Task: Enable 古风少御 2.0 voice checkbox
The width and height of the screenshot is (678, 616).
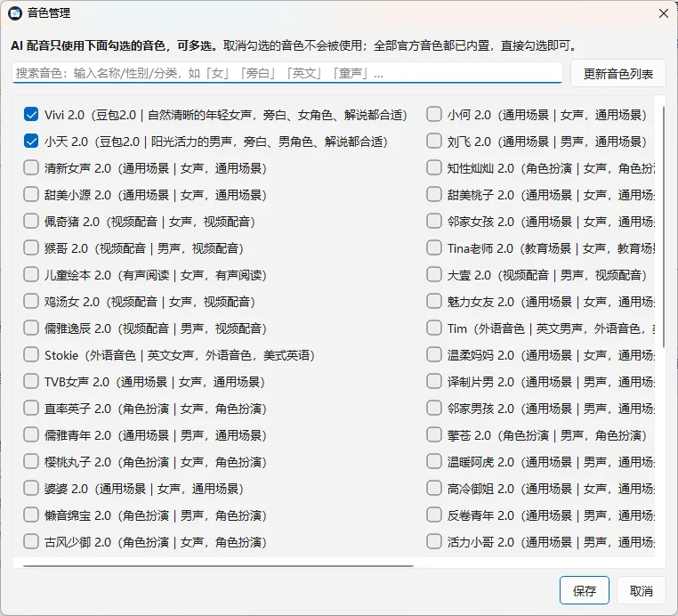Action: tap(31, 542)
